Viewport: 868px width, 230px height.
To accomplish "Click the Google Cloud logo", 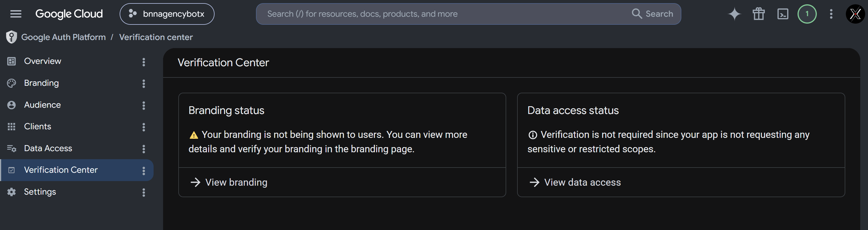I will [69, 14].
